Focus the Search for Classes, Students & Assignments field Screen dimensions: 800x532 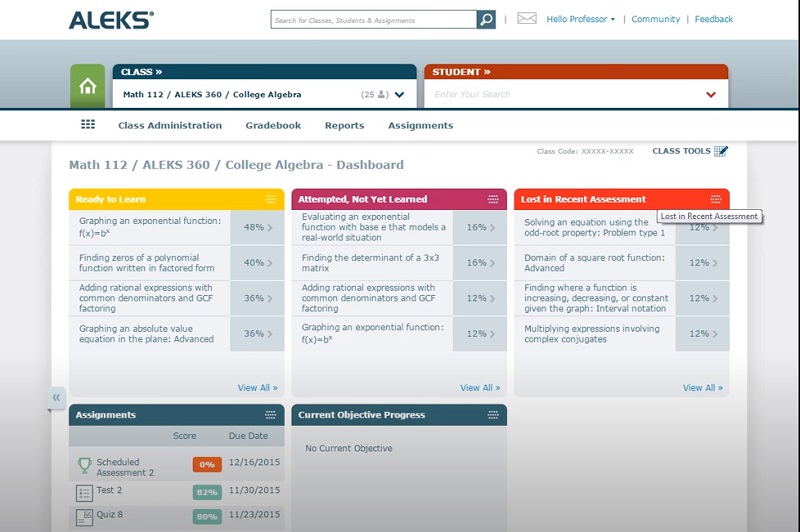[373, 19]
